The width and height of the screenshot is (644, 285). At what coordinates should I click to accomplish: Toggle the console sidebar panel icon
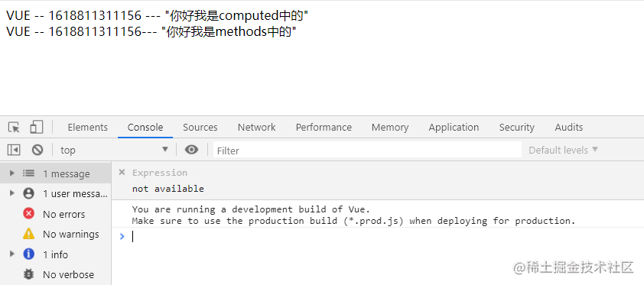click(x=14, y=150)
